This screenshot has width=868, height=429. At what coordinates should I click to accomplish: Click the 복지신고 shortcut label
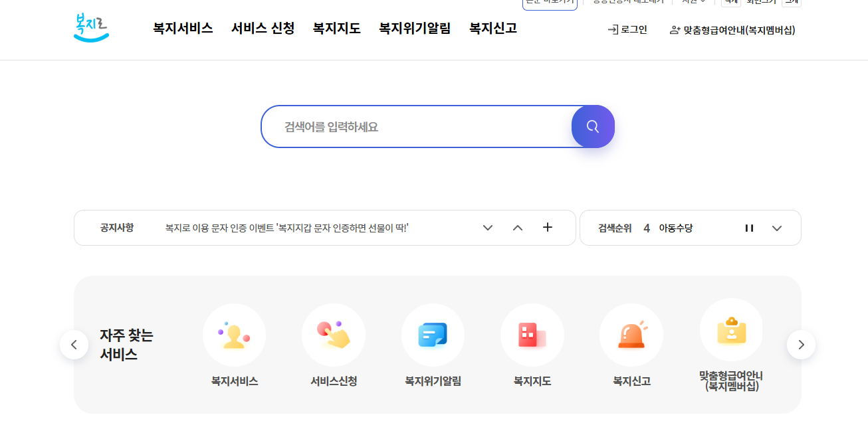(x=631, y=381)
